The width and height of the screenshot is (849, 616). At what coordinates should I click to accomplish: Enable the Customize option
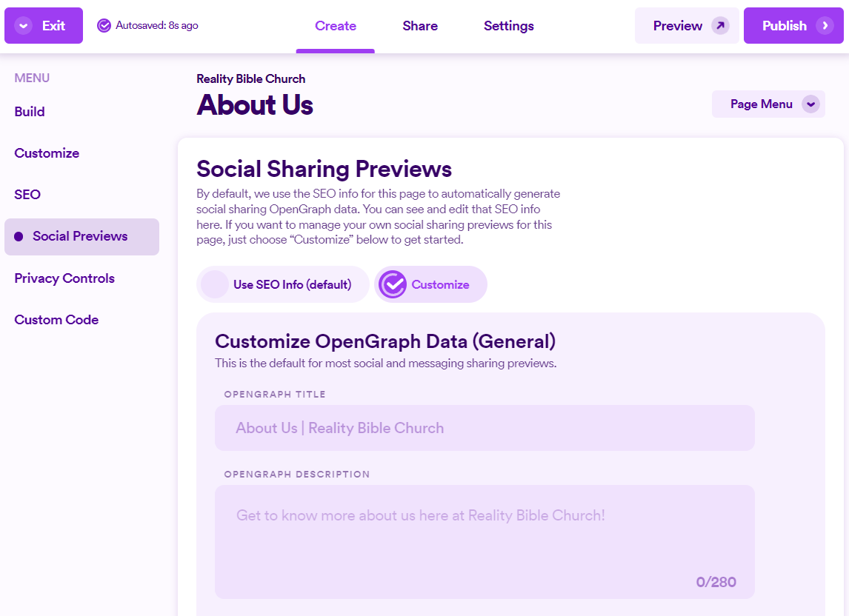click(430, 284)
